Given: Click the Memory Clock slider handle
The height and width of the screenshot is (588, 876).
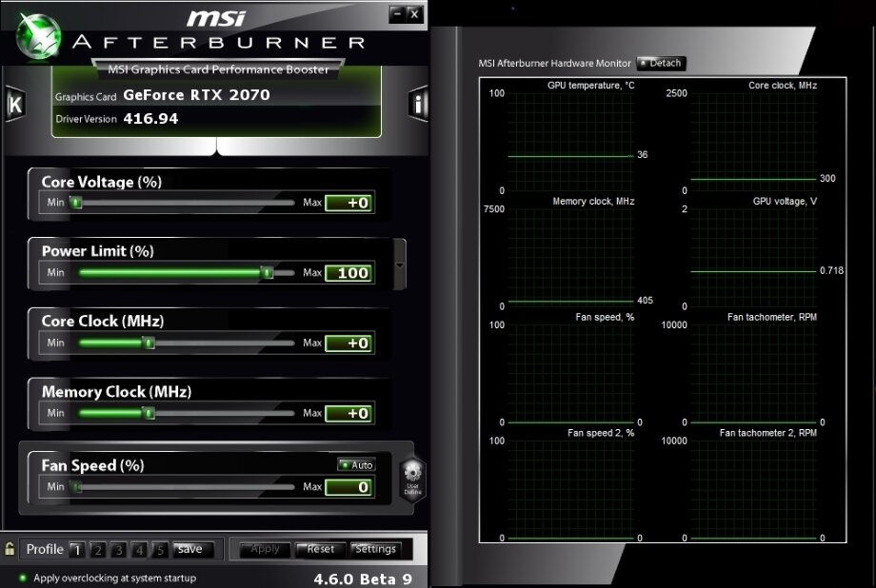Looking at the screenshot, I should [148, 413].
